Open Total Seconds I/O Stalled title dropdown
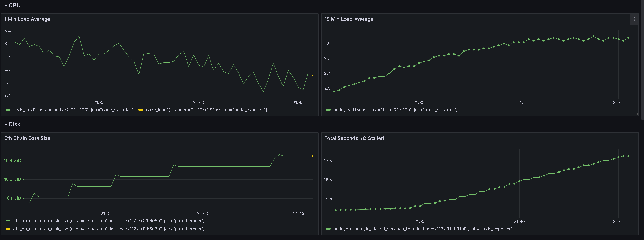 (x=354, y=138)
